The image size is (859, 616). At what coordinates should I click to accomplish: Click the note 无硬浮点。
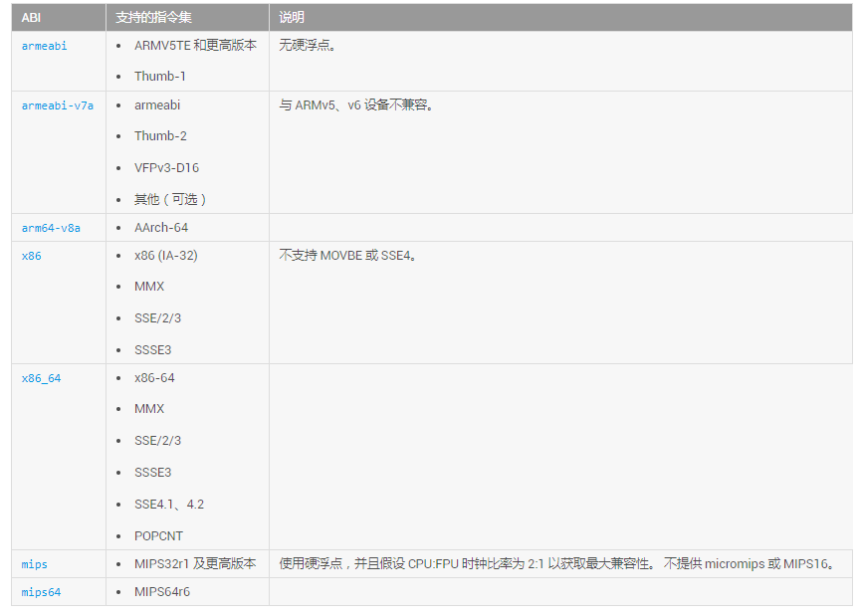[x=308, y=45]
